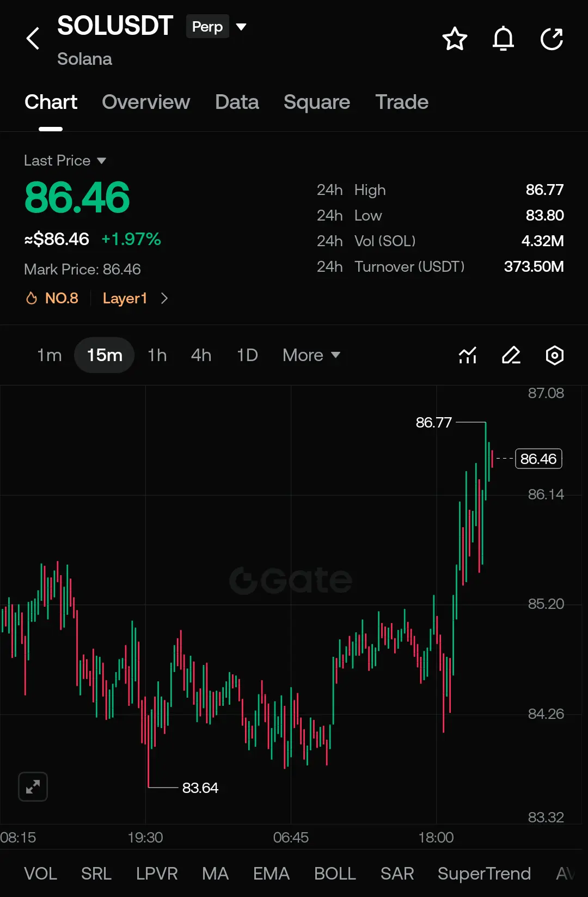The image size is (588, 897).
Task: Go back using the left arrow icon
Action: click(x=33, y=39)
